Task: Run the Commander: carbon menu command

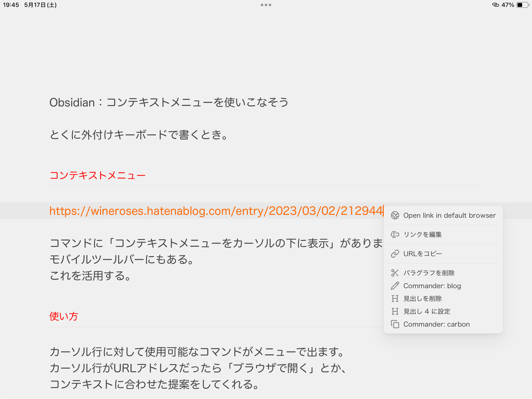Action: pos(443,324)
